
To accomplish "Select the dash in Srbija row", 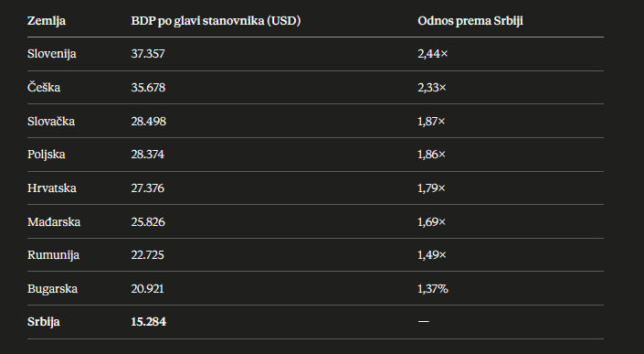I will click(x=424, y=321).
